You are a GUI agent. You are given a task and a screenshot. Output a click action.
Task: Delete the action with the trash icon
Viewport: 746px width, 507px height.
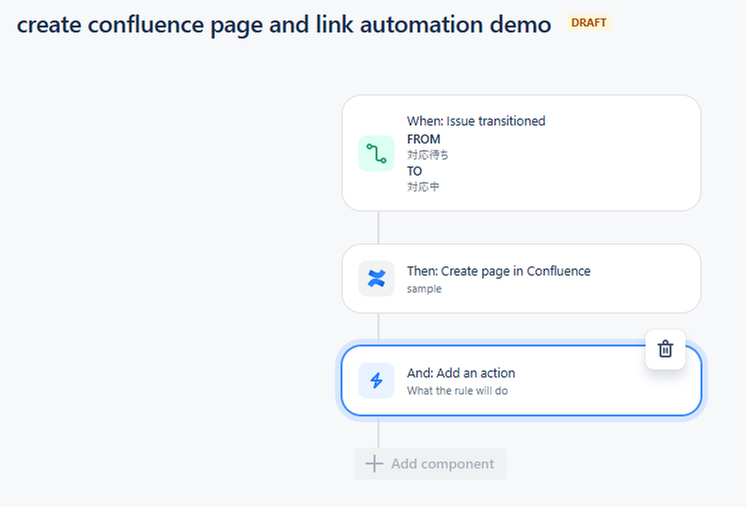tap(665, 349)
